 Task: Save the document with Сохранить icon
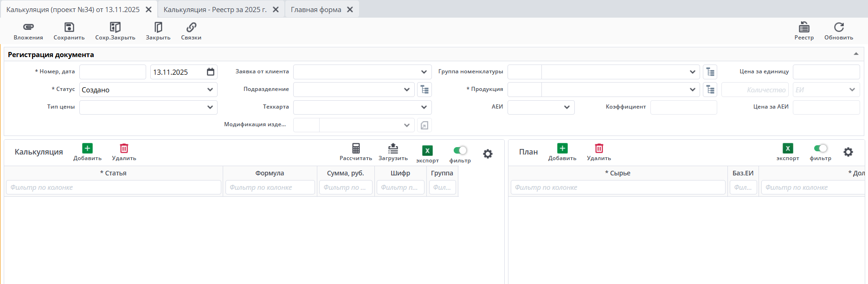click(x=69, y=27)
